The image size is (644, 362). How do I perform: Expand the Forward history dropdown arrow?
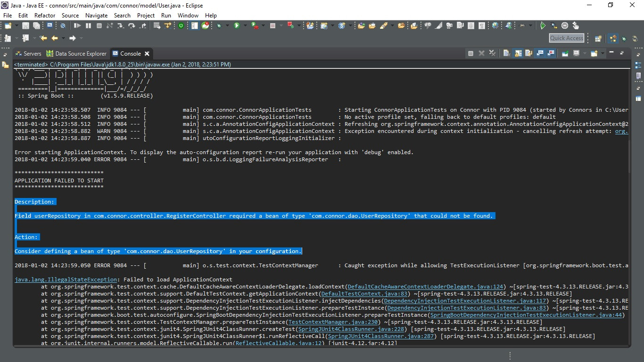(x=81, y=38)
